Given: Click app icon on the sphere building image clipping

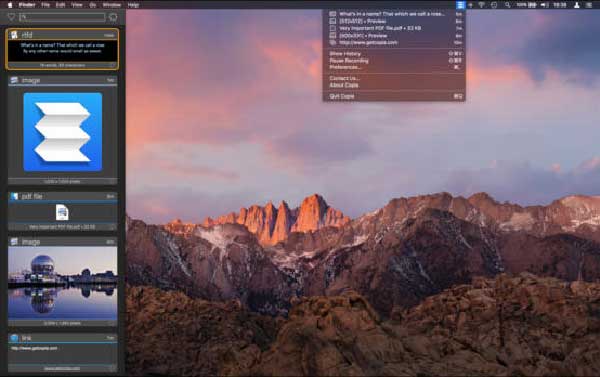Looking at the screenshot, I should [x=14, y=242].
